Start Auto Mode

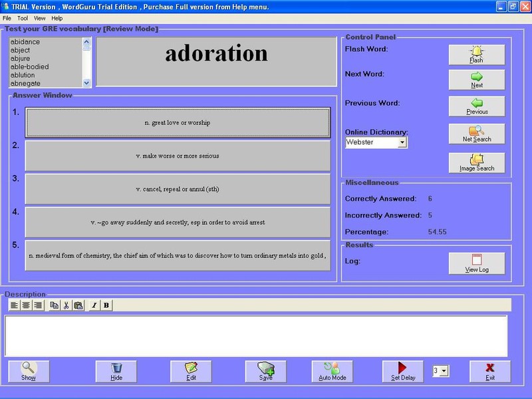coord(332,370)
